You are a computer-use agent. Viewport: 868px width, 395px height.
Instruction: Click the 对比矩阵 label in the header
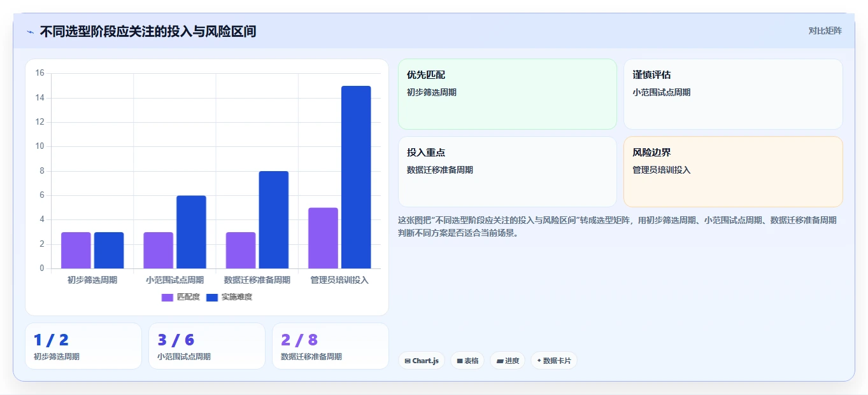pyautogui.click(x=825, y=31)
